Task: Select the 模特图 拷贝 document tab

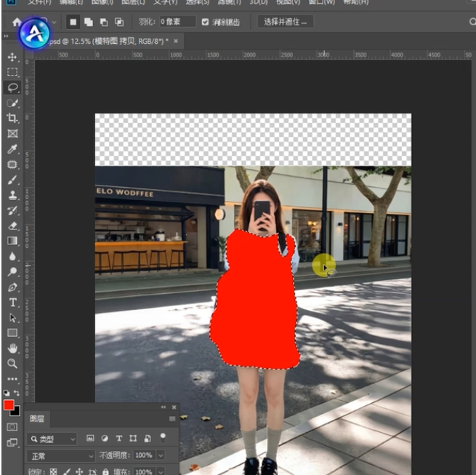Action: (x=108, y=41)
